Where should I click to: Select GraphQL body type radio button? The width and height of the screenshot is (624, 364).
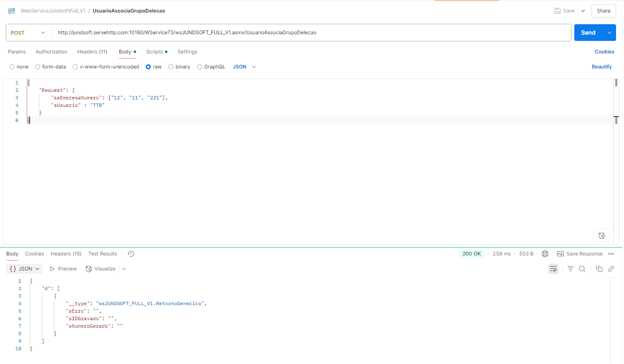coord(200,67)
